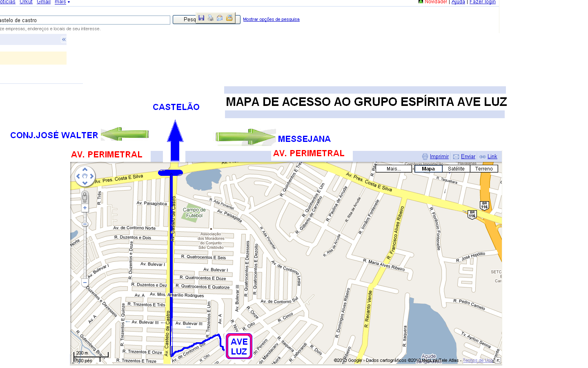Pan the map left with arrow
This screenshot has height=368, width=588.
pyautogui.click(x=78, y=176)
